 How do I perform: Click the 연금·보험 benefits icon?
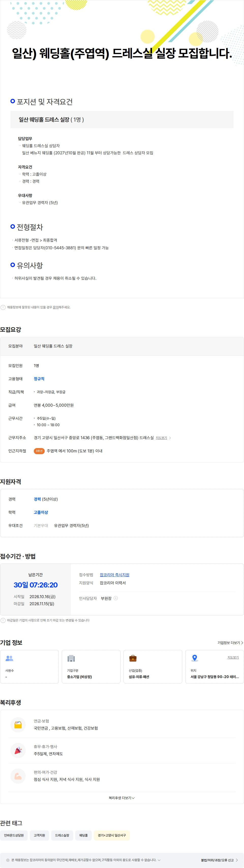[18, 725]
